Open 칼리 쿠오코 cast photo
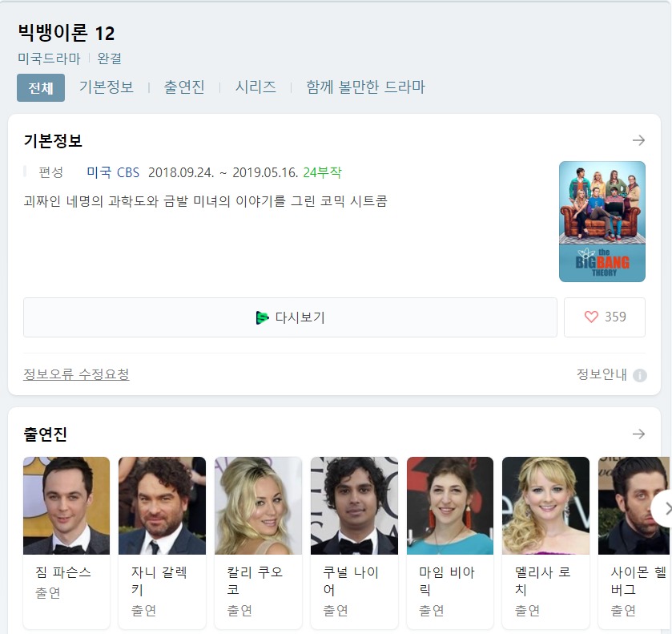Viewport: 672px width, 634px height. point(258,506)
